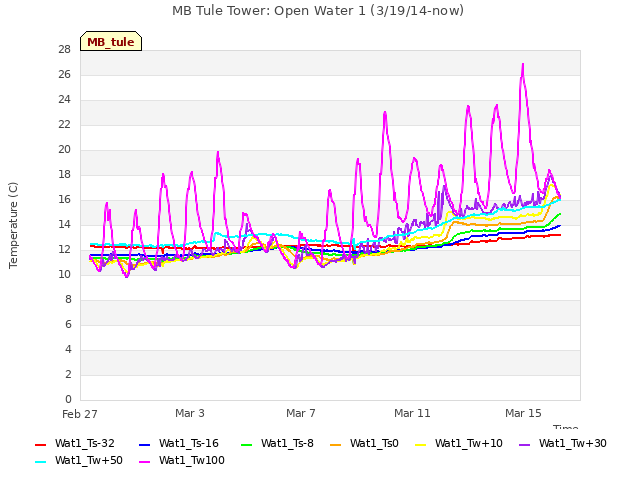The image size is (640, 480).
Task: Click the MB_tule label tag
Action: [111, 42]
